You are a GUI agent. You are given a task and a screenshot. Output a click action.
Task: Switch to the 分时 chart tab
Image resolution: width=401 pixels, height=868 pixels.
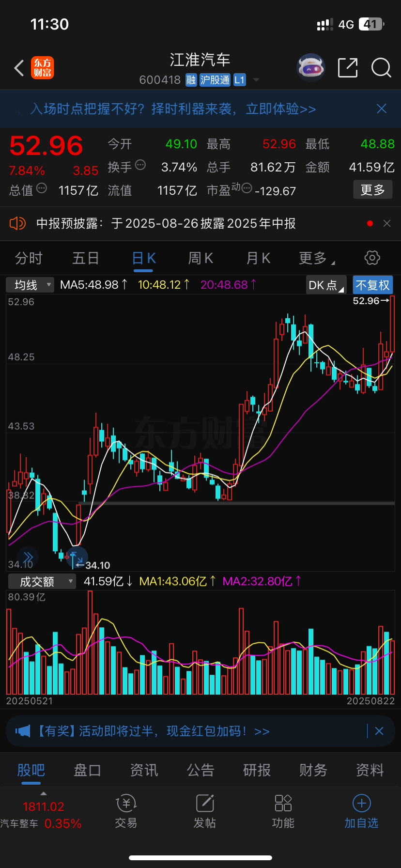click(x=29, y=258)
